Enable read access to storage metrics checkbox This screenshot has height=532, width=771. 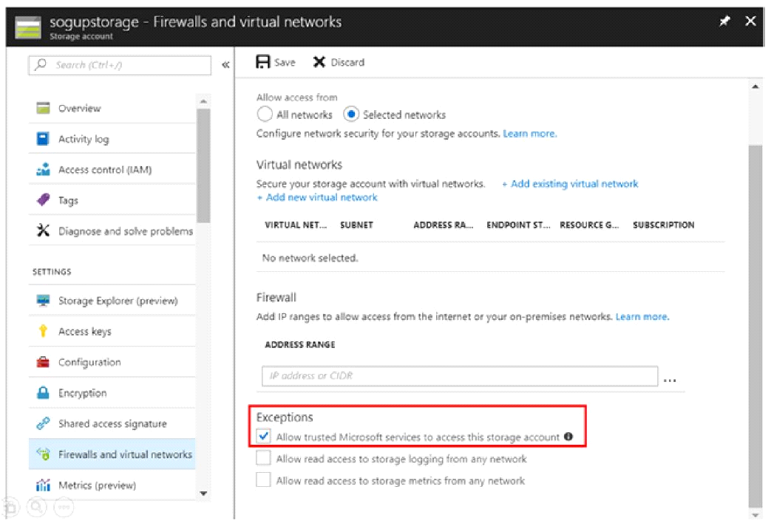click(264, 480)
